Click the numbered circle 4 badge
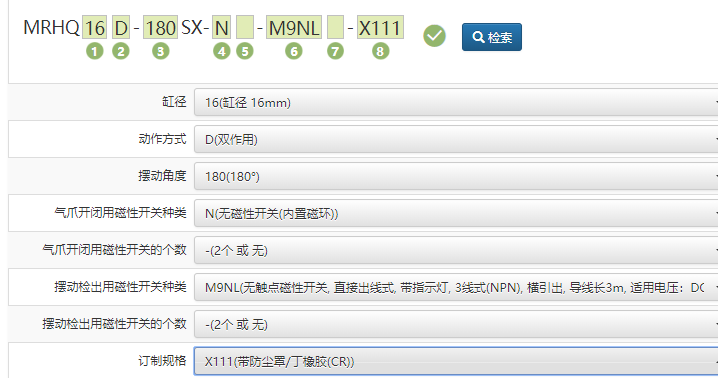 coord(222,51)
